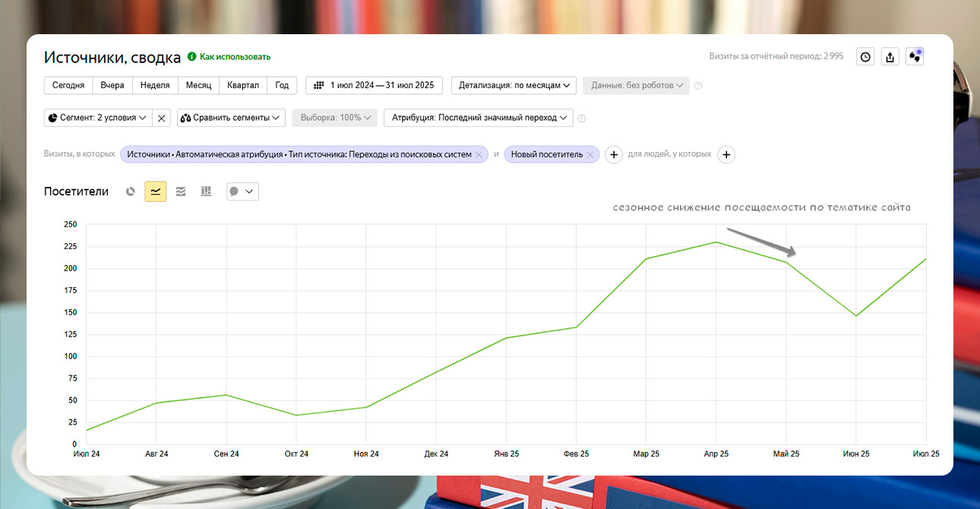Expand the Сегмент: 2 условия dropdown
The height and width of the screenshot is (509, 980).
(x=98, y=118)
